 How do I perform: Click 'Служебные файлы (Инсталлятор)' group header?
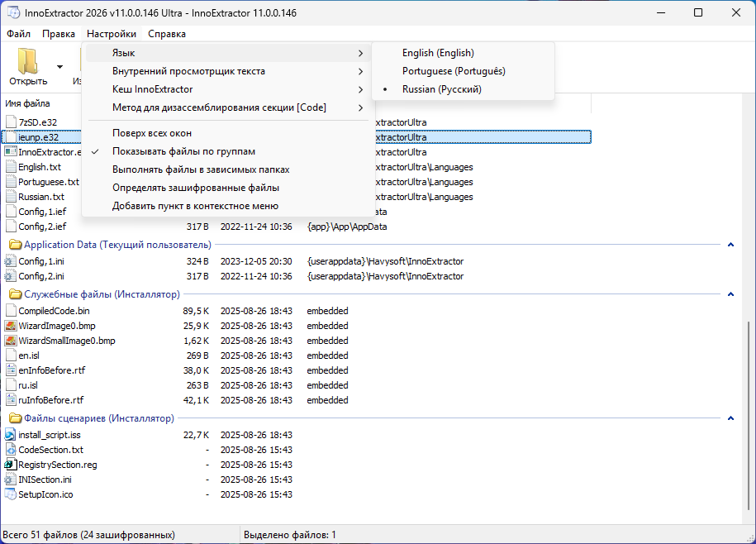click(x=102, y=294)
